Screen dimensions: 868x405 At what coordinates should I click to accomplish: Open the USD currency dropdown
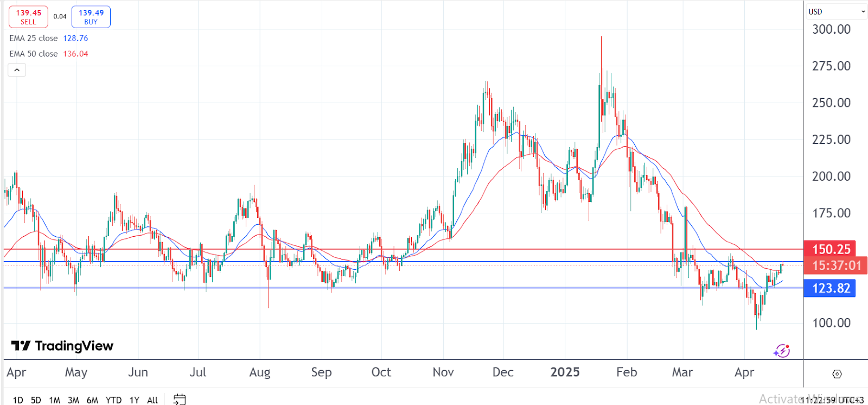[836, 11]
